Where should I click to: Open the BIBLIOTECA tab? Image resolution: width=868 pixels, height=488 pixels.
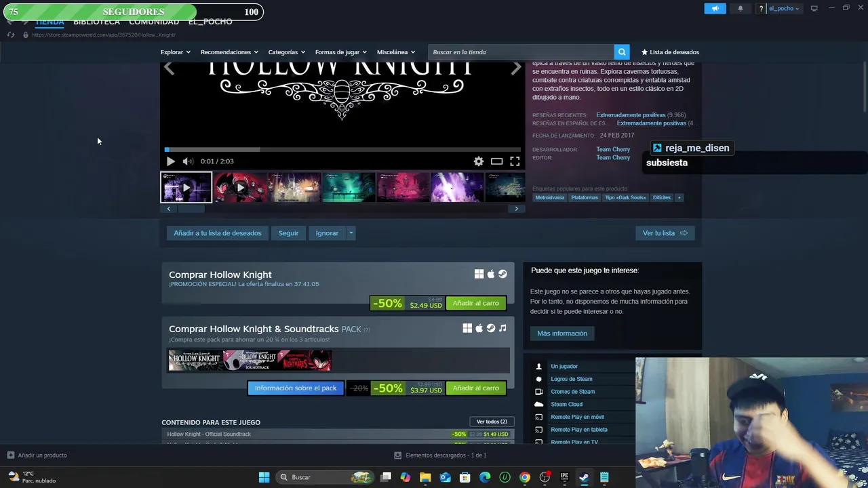pos(96,22)
